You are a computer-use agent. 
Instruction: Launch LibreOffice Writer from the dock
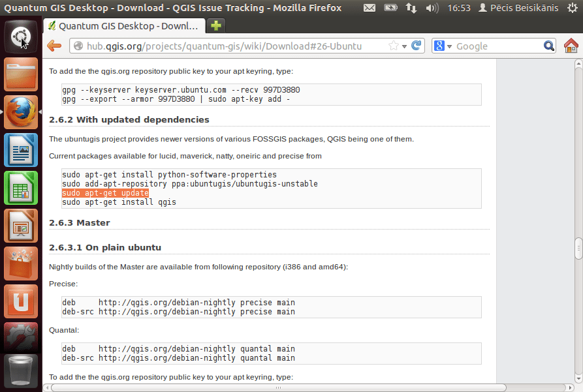click(21, 150)
